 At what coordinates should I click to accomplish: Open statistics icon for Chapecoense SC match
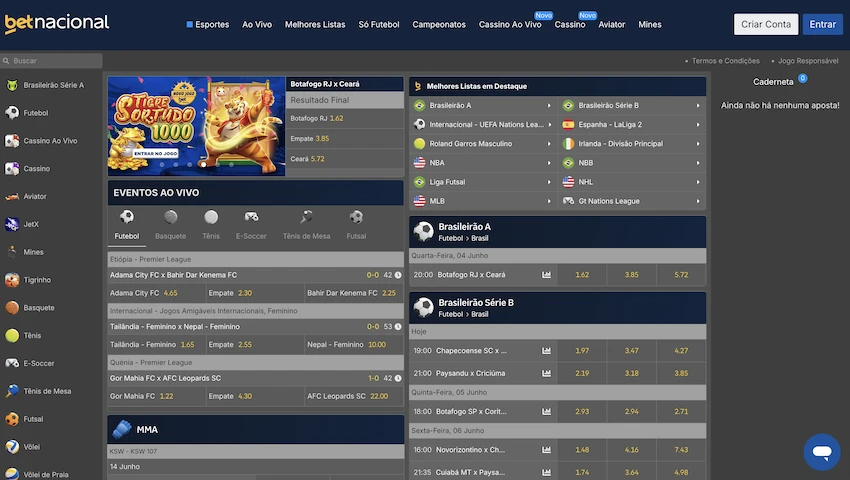pos(546,351)
